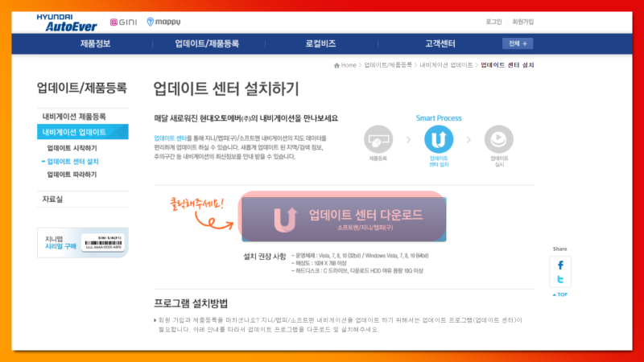Share the page on Facebook
644x362 pixels.
click(x=560, y=265)
